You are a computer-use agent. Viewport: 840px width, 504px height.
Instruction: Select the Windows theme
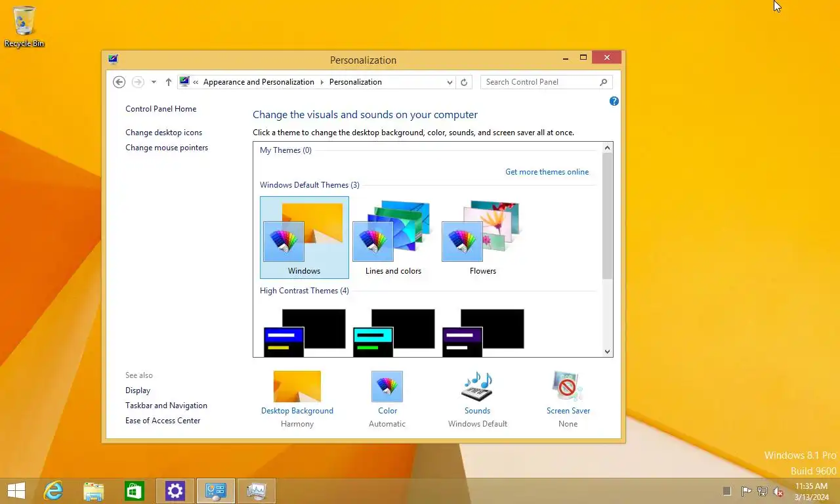coord(304,238)
